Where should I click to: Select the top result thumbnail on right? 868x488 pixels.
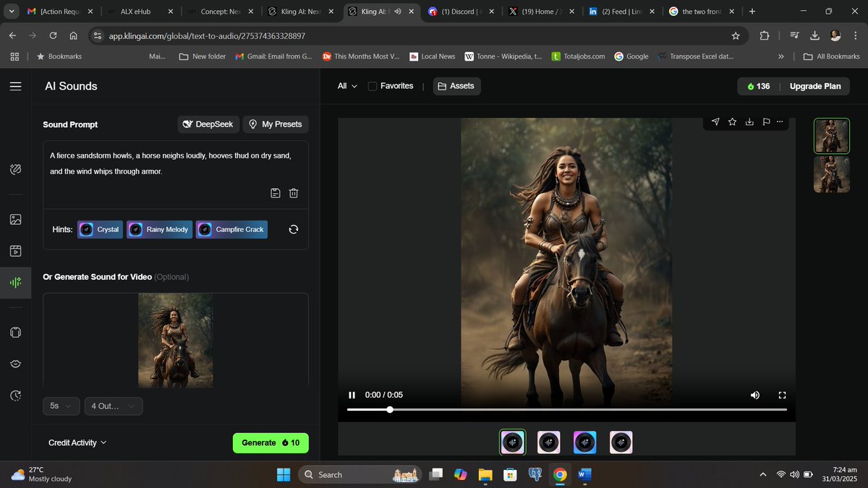tap(832, 136)
